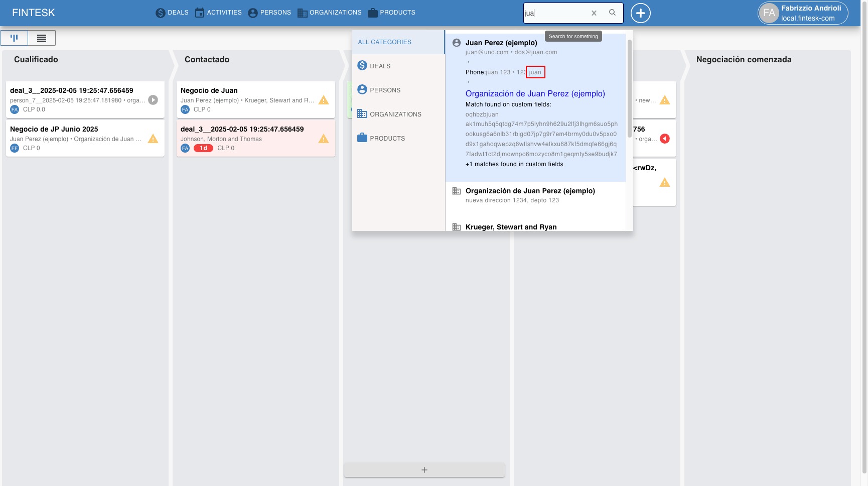This screenshot has height=486, width=868.
Task: Click warning icon on Contactado deal_3 card
Action: click(x=324, y=139)
